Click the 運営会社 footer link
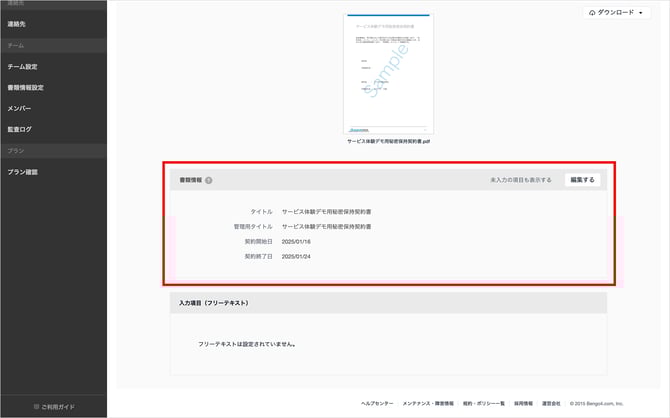Screen dimensions: 670x418 click(551, 403)
